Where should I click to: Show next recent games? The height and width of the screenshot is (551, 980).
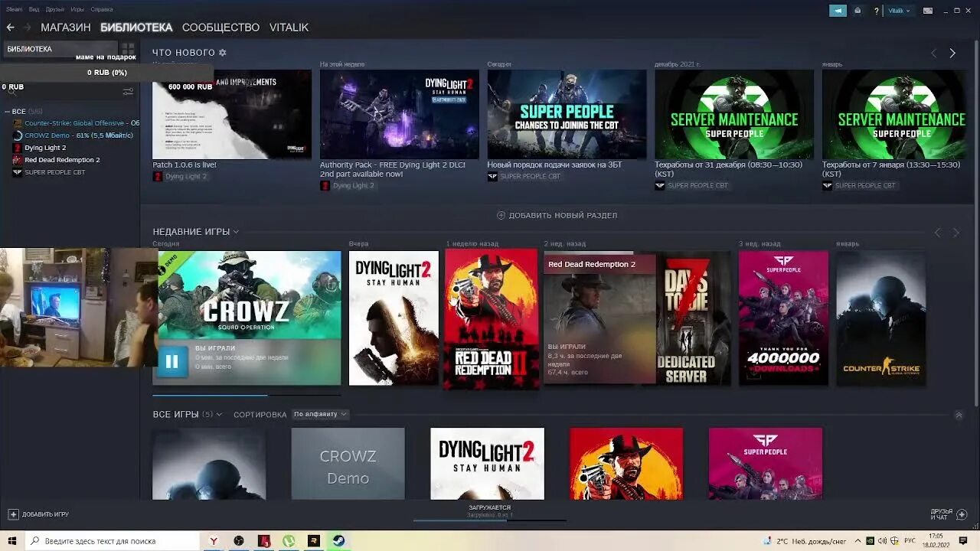(x=955, y=232)
